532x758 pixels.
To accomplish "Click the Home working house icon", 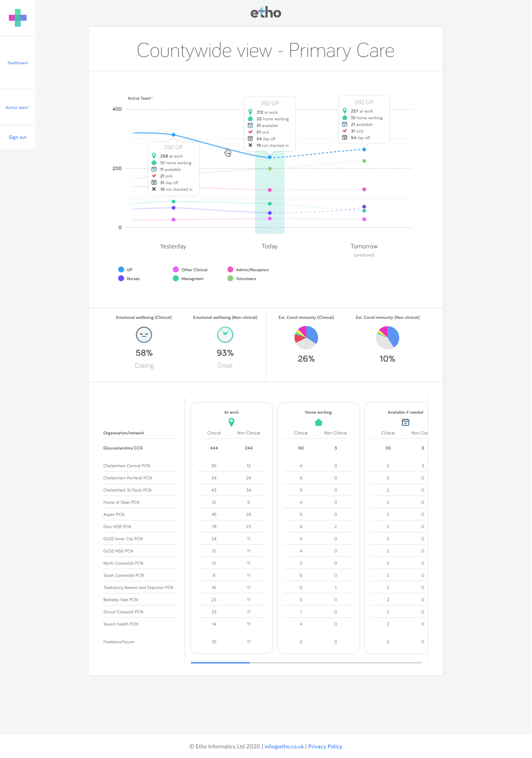I will (318, 422).
